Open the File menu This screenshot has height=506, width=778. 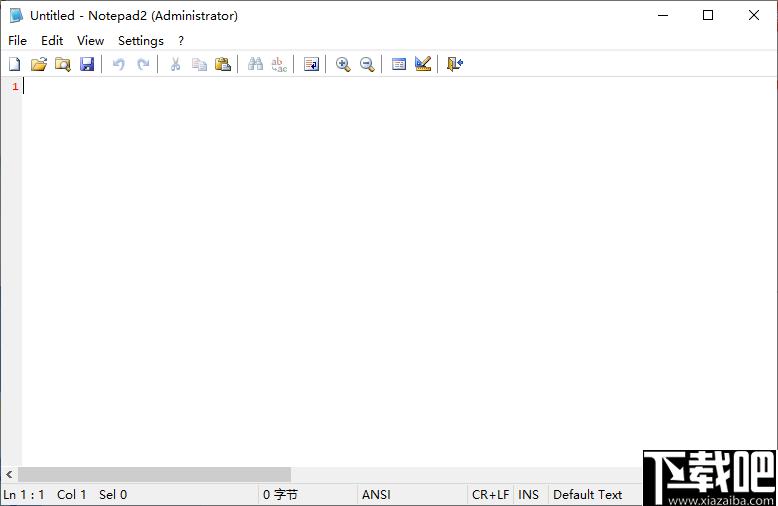click(17, 41)
